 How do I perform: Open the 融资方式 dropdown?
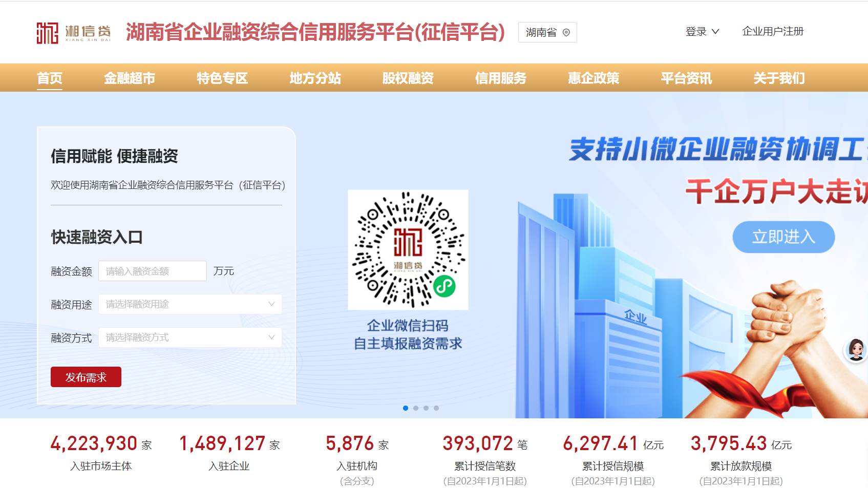pos(190,337)
